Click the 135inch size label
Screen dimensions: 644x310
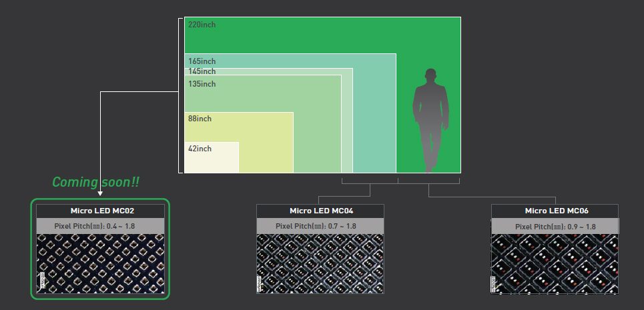(202, 84)
